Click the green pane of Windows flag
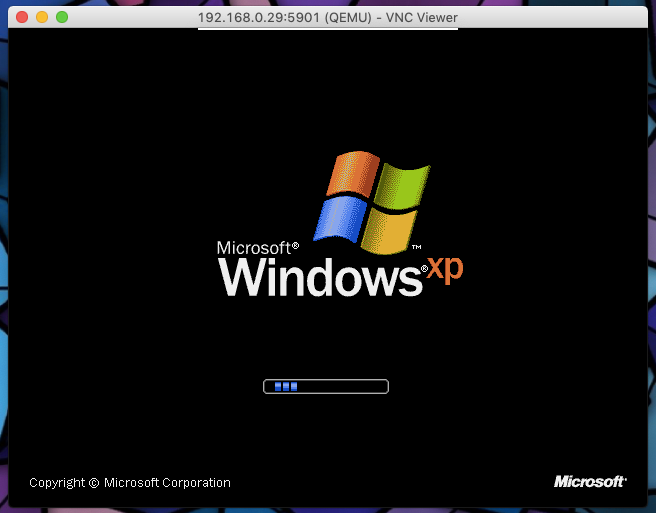656x513 pixels. [x=403, y=180]
